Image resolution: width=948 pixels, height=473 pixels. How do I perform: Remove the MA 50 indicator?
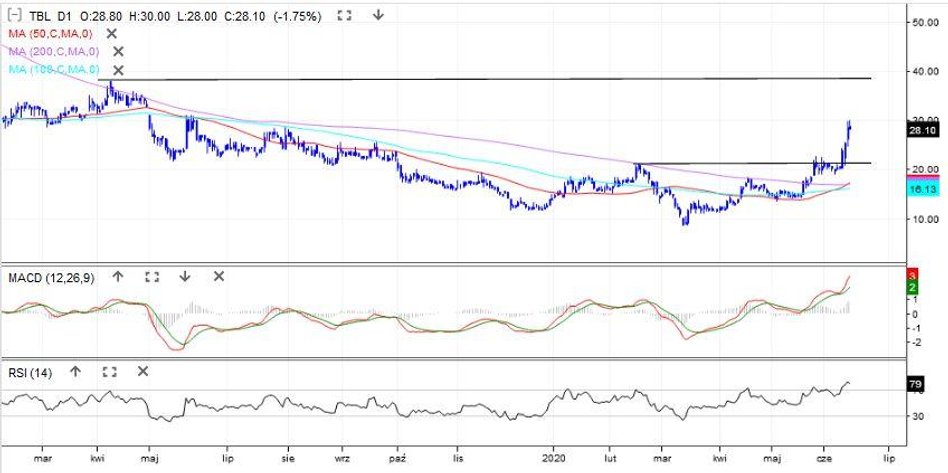112,34
